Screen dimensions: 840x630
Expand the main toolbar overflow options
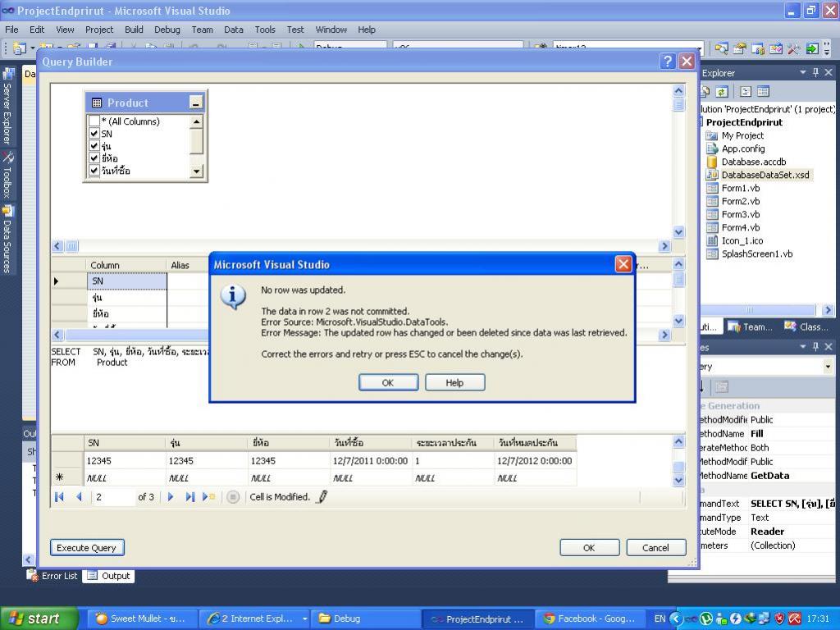click(x=829, y=49)
